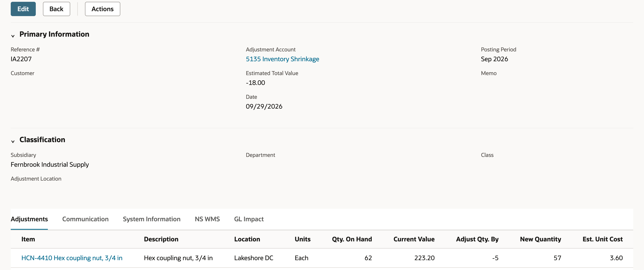The height and width of the screenshot is (270, 644).
Task: Open the Actions menu button
Action: [102, 9]
